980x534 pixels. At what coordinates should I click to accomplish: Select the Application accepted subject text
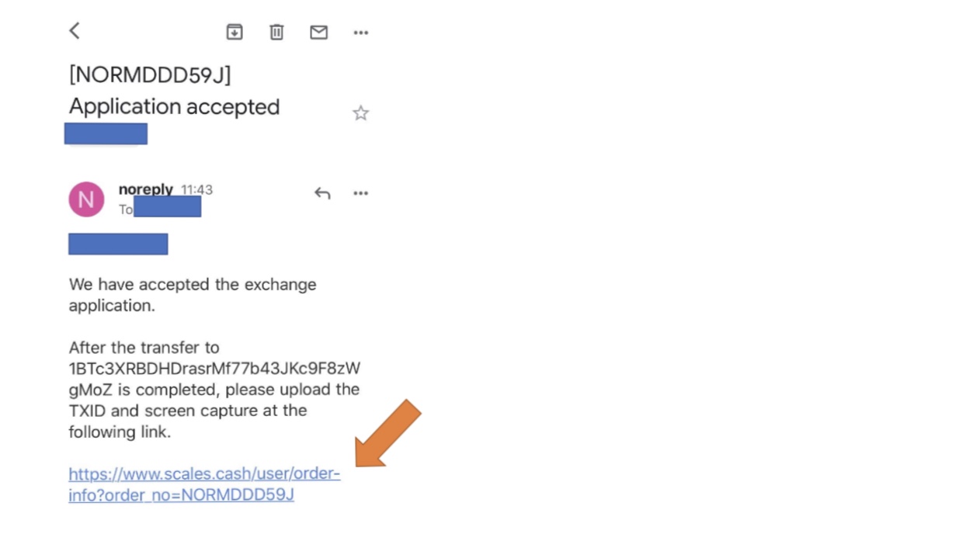tap(174, 106)
